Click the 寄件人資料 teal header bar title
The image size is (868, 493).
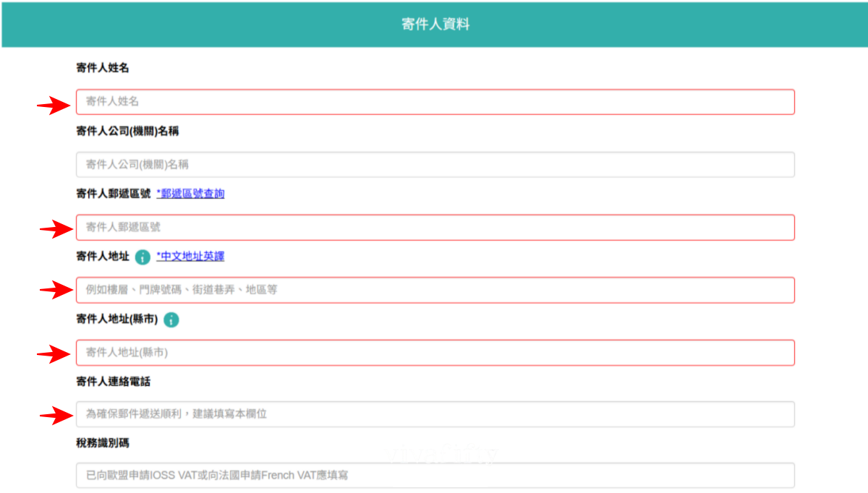coord(435,25)
